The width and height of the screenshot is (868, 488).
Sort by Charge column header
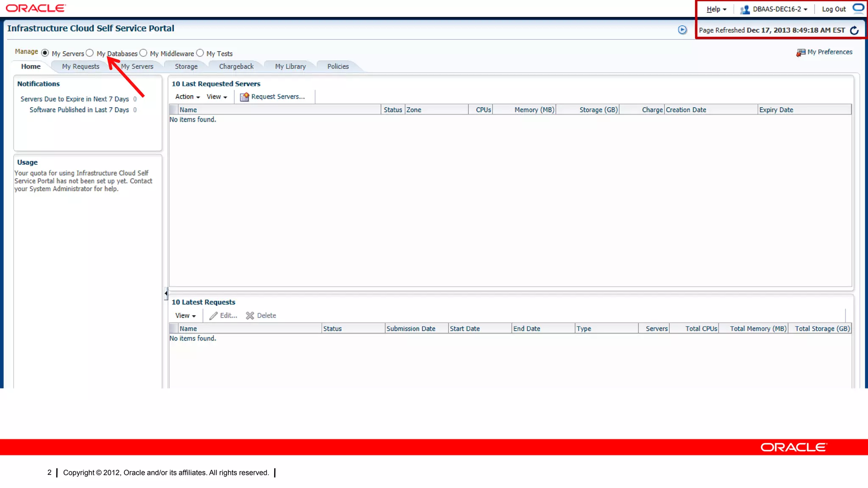point(642,110)
